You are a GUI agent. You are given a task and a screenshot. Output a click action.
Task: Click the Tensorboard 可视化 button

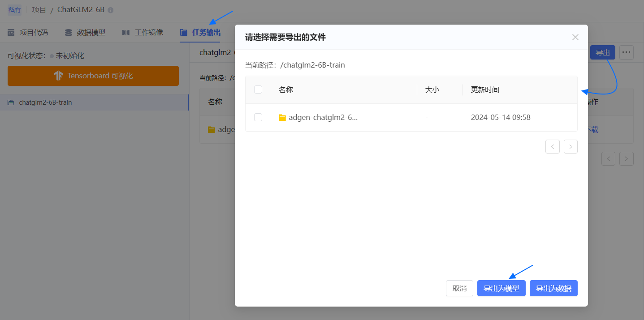[93, 76]
